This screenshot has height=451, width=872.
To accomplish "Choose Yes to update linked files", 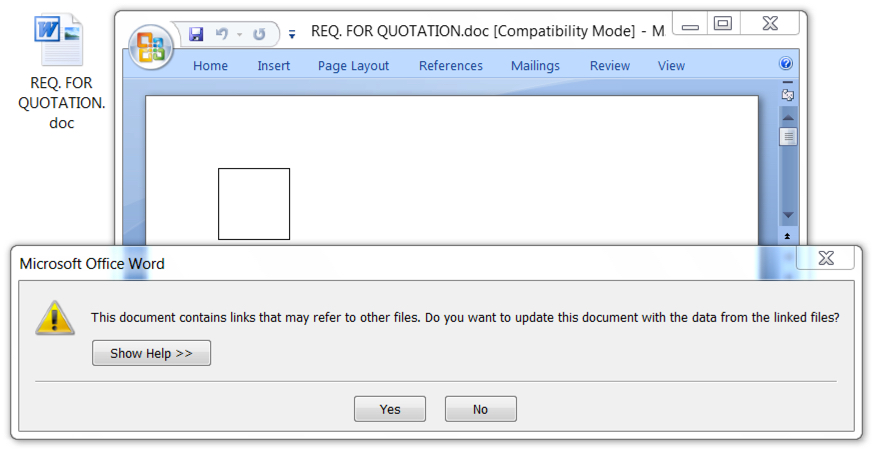I will [x=390, y=409].
